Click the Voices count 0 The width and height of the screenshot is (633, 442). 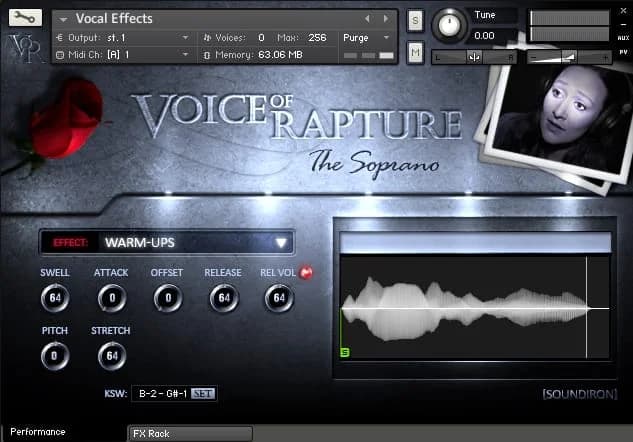(261, 38)
